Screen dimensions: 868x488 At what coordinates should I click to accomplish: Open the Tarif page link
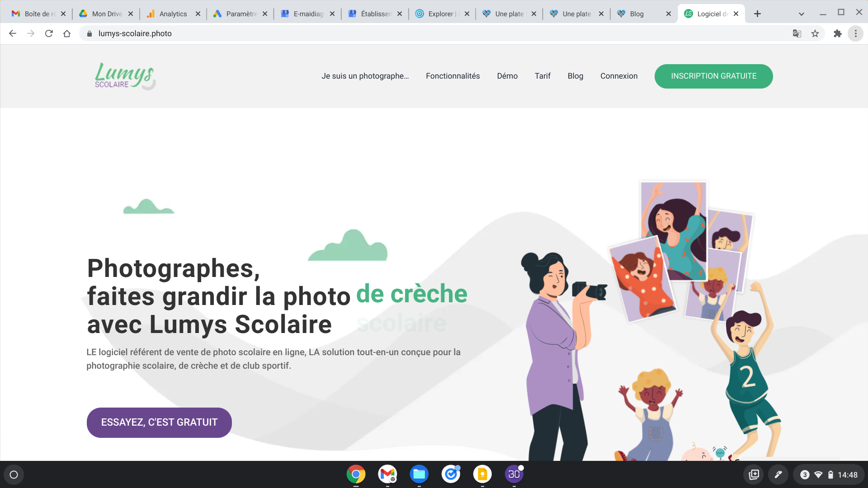[542, 76]
